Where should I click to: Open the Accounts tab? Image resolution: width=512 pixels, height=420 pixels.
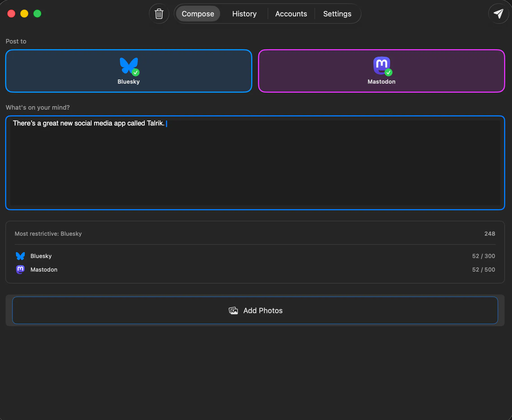pos(291,14)
